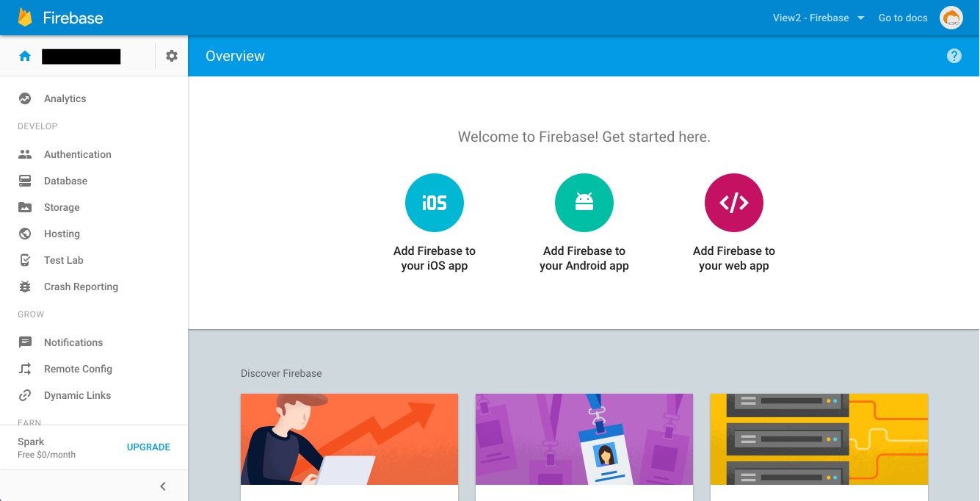Open the Database section
Screen dimensions: 980x501
tap(94, 181)
